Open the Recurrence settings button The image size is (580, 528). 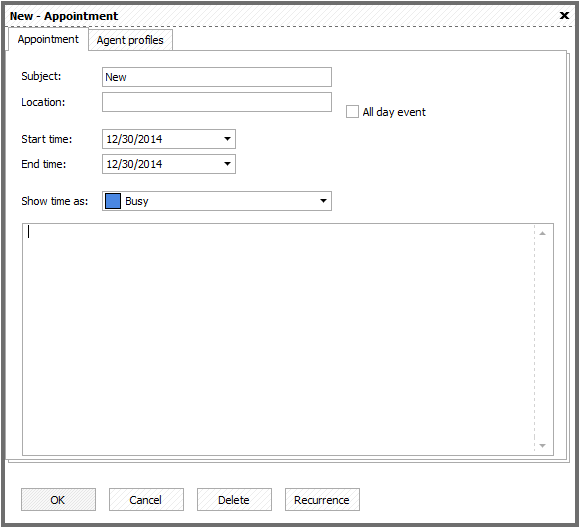[x=322, y=500]
